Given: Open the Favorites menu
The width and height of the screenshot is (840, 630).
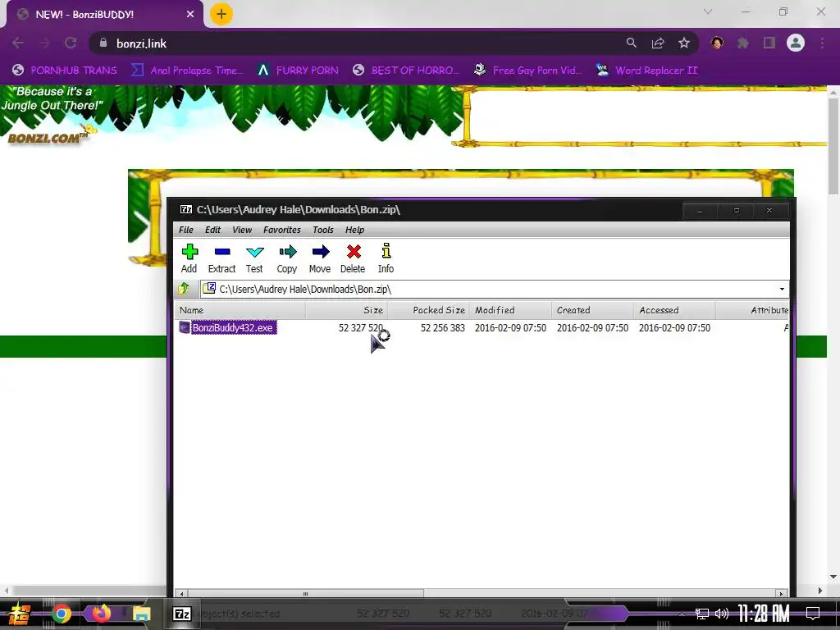Looking at the screenshot, I should [x=282, y=230].
